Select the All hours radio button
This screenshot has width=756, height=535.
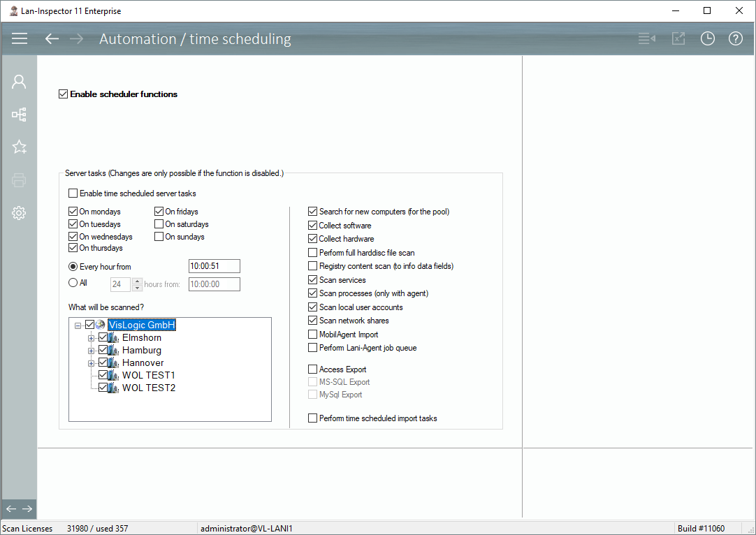(x=73, y=284)
